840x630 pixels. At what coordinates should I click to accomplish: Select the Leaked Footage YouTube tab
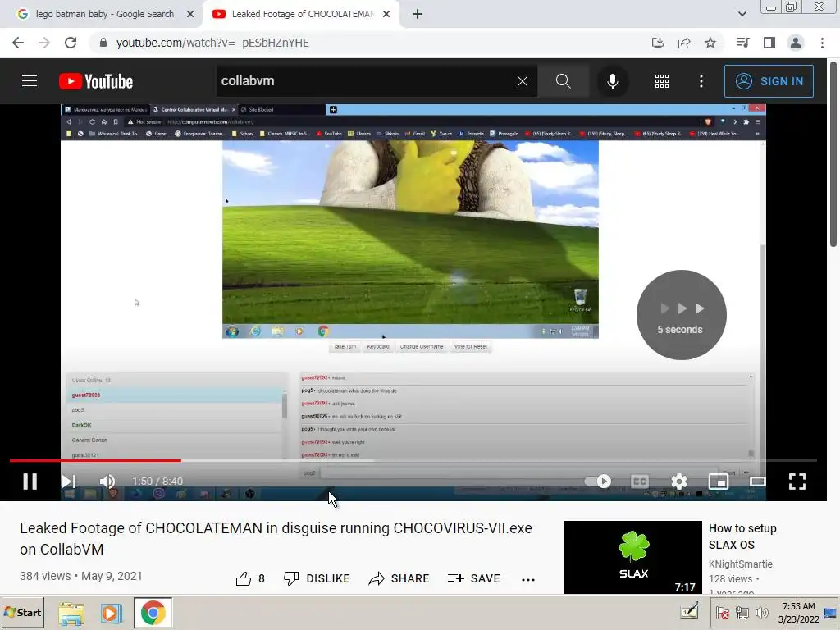click(300, 14)
